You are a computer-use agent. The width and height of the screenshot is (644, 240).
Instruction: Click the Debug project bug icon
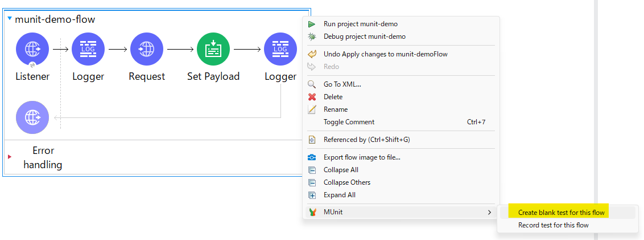(312, 36)
